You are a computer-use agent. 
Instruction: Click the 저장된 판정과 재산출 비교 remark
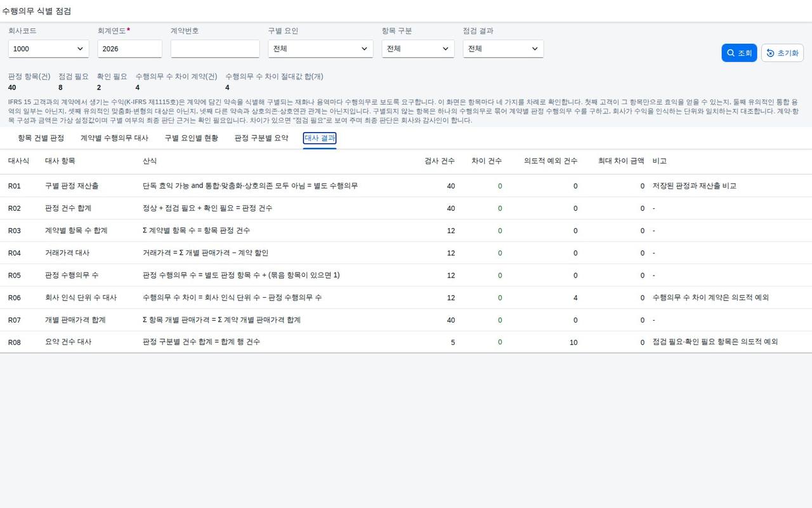click(x=695, y=186)
